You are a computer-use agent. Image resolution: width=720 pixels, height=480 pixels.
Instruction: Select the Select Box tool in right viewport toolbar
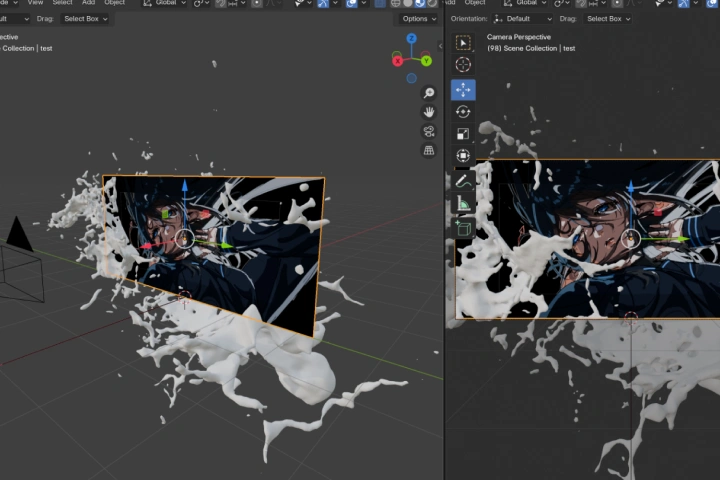click(x=463, y=43)
